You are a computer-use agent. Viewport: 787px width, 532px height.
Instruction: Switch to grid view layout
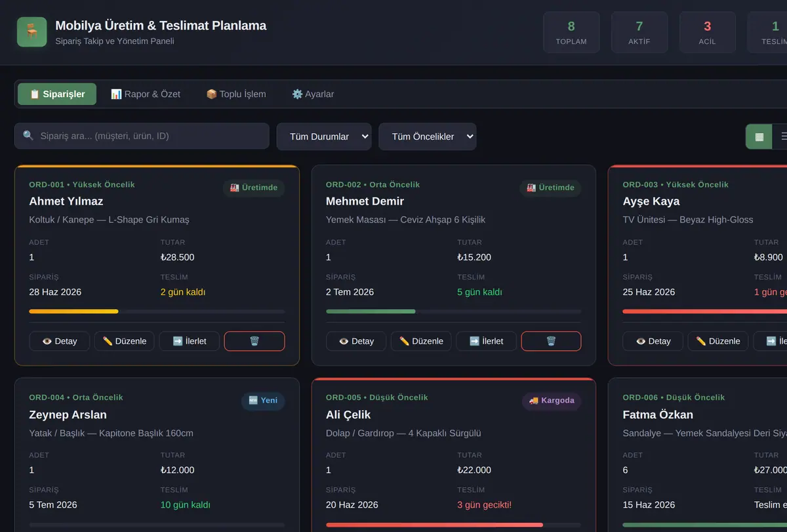[759, 136]
